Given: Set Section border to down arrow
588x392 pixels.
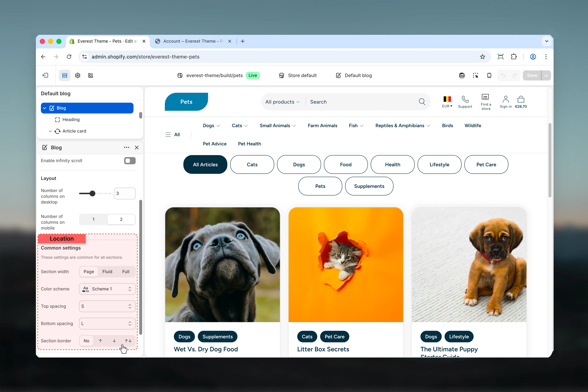Looking at the screenshot, I should tap(114, 341).
